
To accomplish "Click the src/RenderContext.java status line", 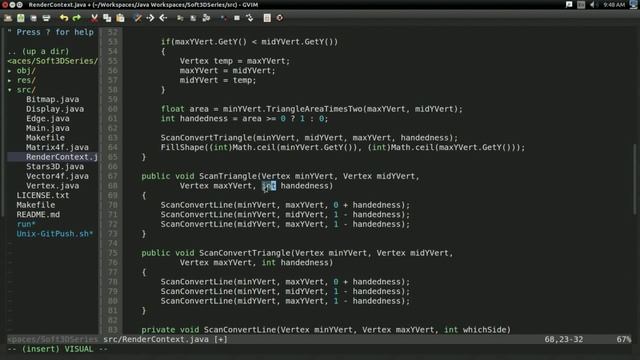I will (x=165, y=340).
